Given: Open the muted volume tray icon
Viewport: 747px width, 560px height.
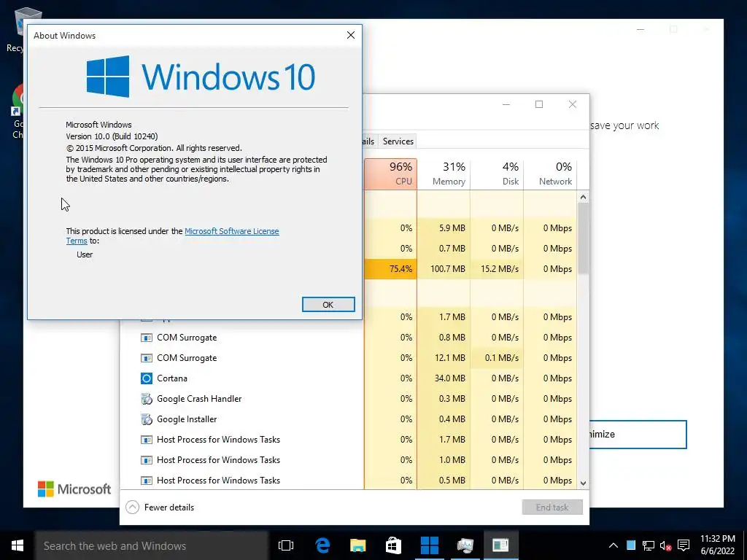Looking at the screenshot, I should [665, 545].
